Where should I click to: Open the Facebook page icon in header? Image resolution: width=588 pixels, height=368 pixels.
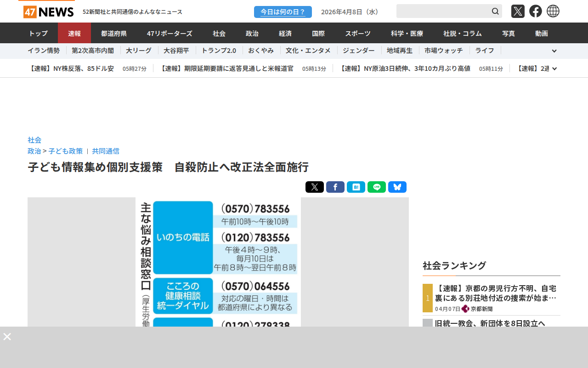tap(535, 11)
